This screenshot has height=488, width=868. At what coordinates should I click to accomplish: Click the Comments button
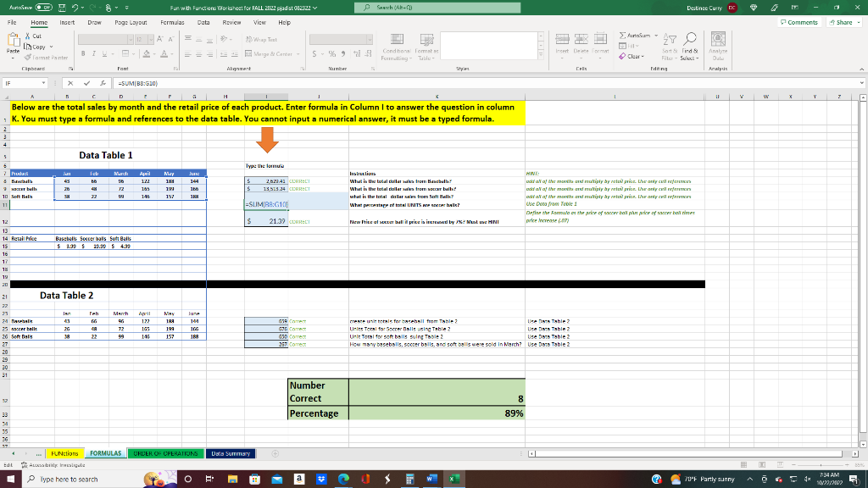point(798,22)
